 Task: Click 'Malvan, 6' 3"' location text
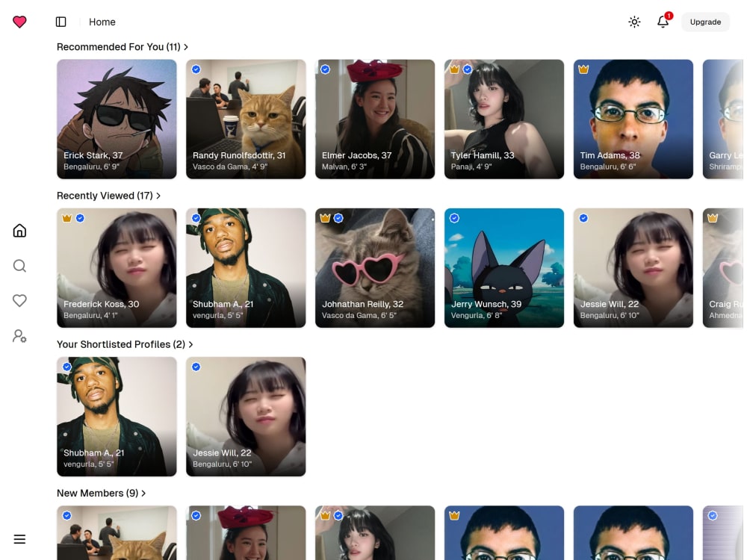pos(344,167)
